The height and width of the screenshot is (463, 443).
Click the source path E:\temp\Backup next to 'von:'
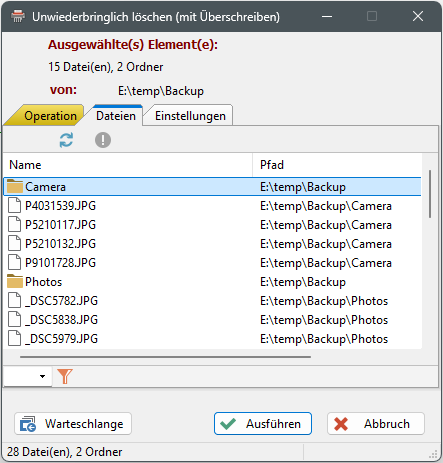(x=161, y=91)
